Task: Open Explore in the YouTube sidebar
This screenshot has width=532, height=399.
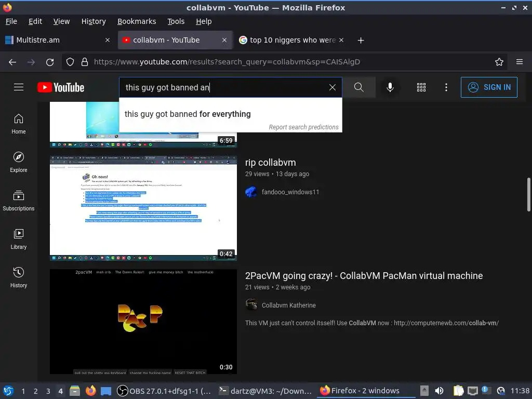Action: (19, 162)
